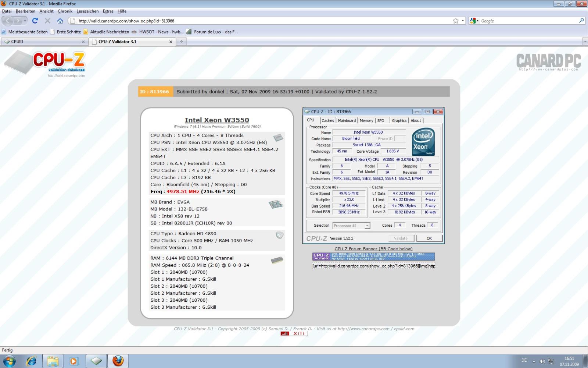This screenshot has height=368, width=588.
Task: Close the CPU-Z Validator 3.1 tab
Action: [171, 42]
